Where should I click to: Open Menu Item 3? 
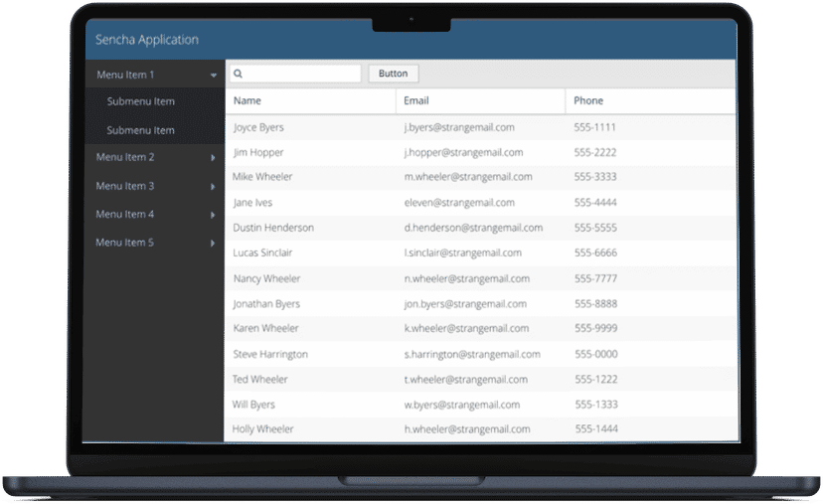[x=125, y=186]
